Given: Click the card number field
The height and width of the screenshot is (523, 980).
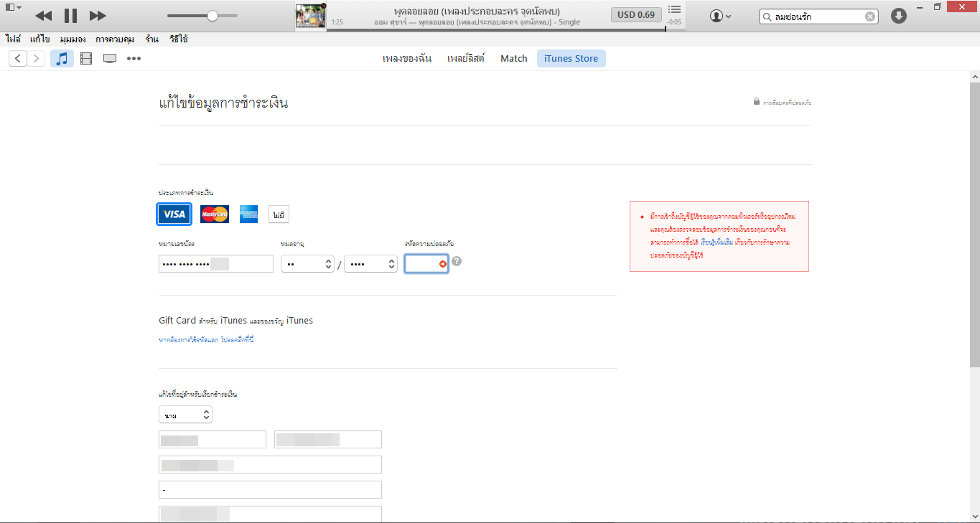Looking at the screenshot, I should coord(216,264).
